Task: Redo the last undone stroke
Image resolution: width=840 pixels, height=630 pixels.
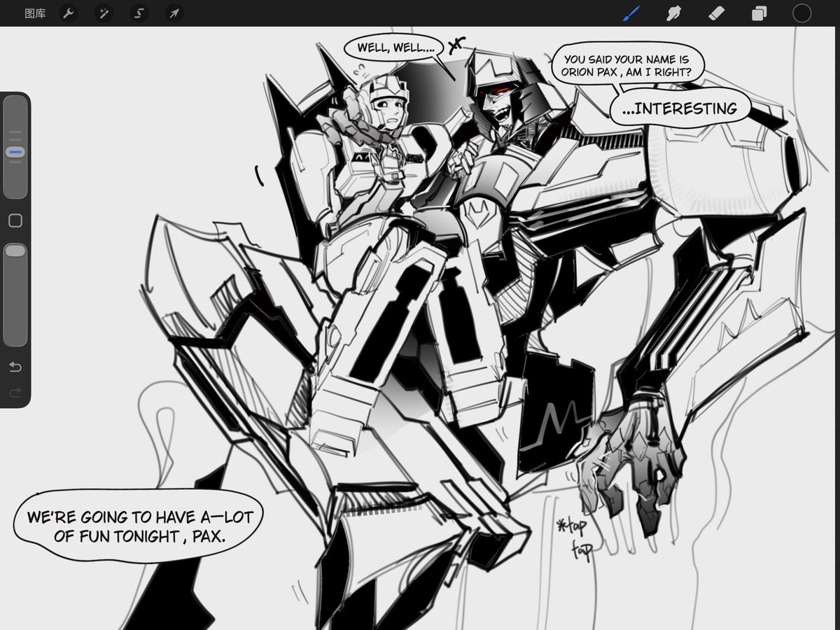Action: (x=15, y=393)
